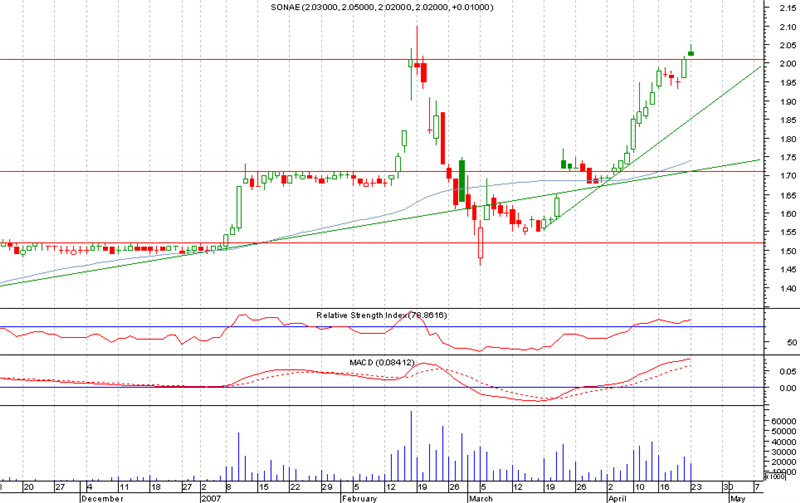Click the 0.00 MACD axis label
The width and height of the screenshot is (800, 503).
tap(788, 388)
